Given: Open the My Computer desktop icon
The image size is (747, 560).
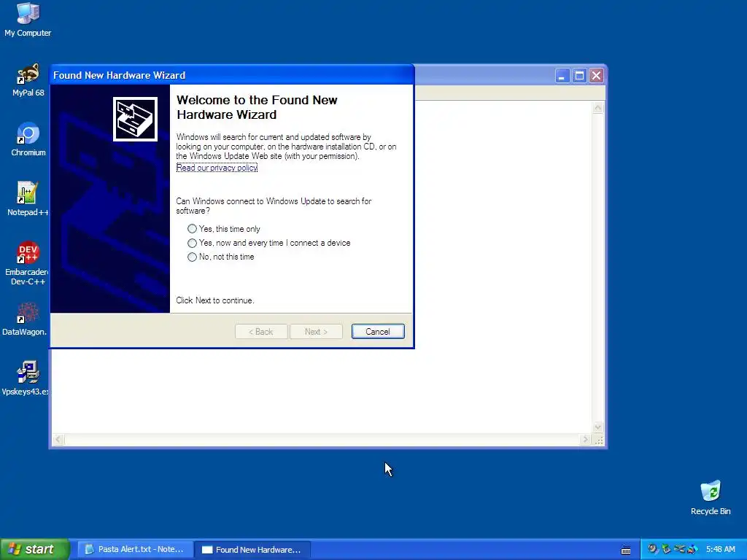Looking at the screenshot, I should pos(28,19).
